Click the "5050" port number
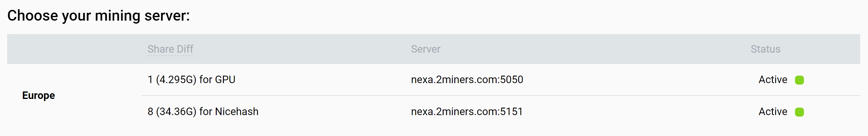The width and height of the screenshot is (868, 136). tap(512, 80)
